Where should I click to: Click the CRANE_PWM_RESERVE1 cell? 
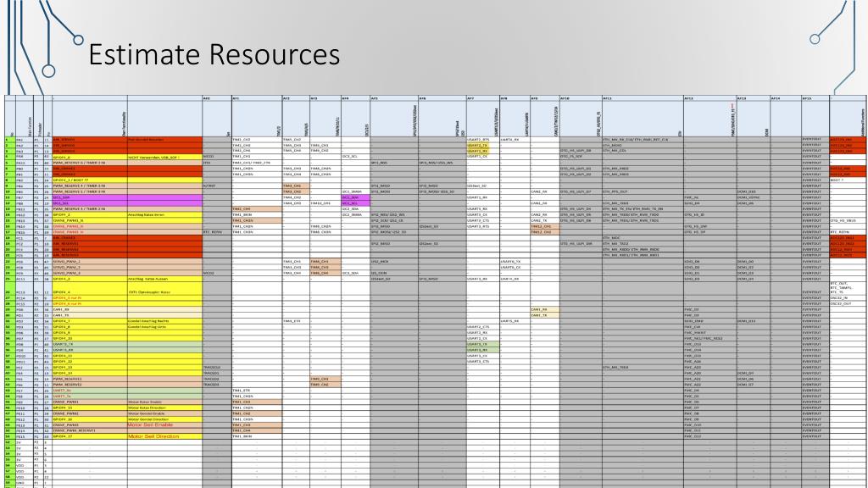point(90,430)
